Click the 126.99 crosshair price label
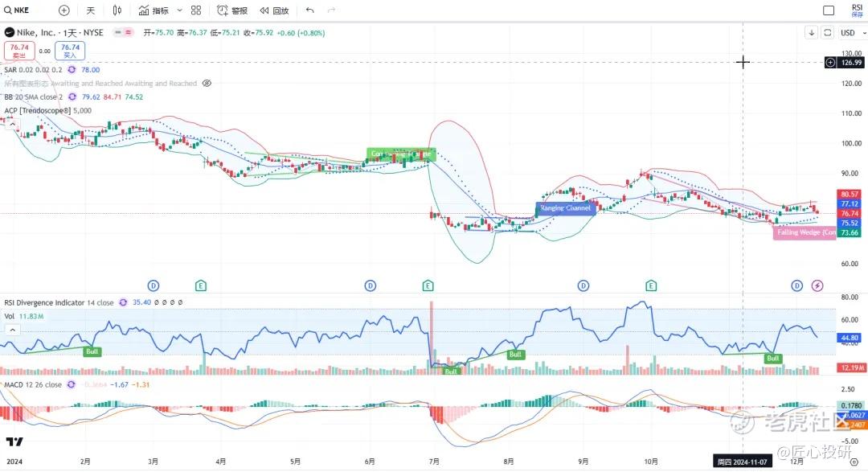 click(x=851, y=63)
